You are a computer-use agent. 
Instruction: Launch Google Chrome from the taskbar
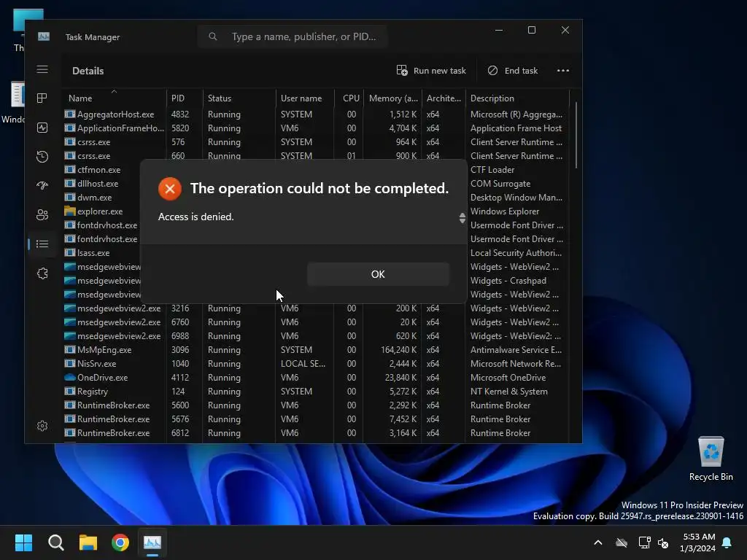coord(120,542)
